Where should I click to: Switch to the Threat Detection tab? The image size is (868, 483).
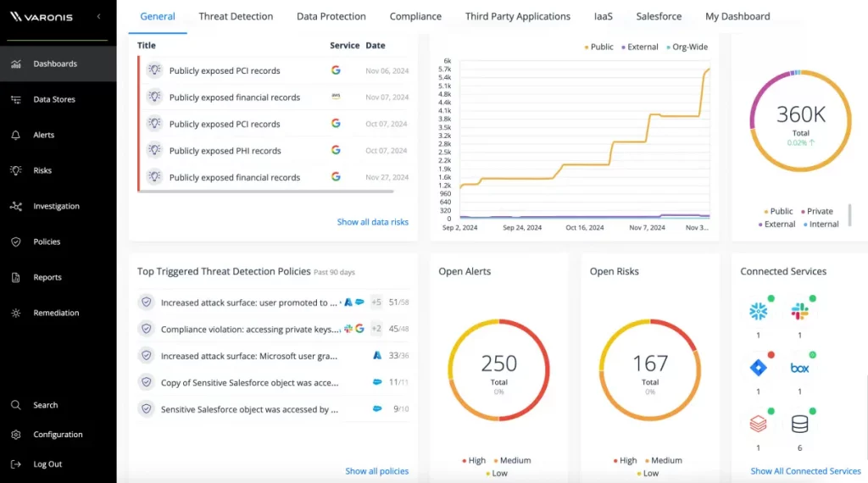[236, 16]
